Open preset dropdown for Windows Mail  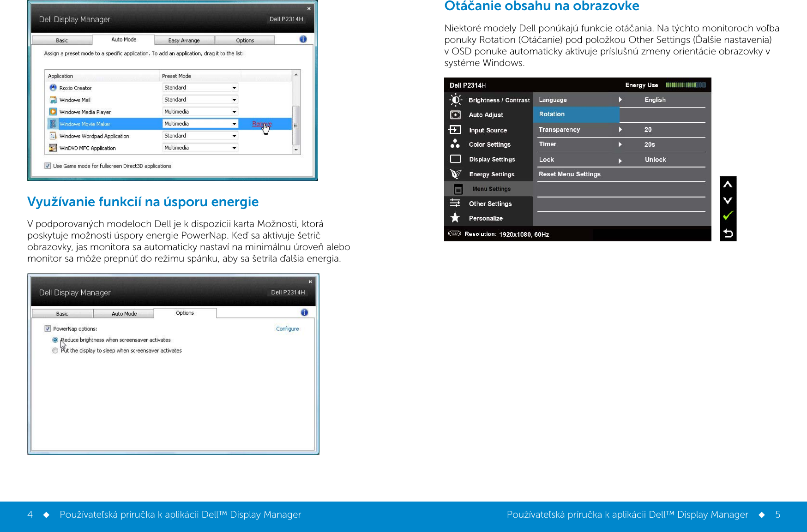[x=200, y=100]
